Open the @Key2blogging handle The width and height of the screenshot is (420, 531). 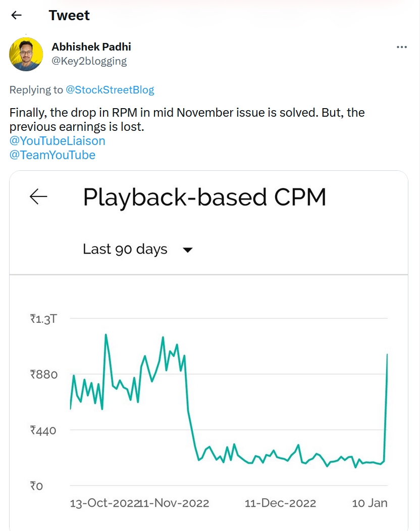coord(89,61)
